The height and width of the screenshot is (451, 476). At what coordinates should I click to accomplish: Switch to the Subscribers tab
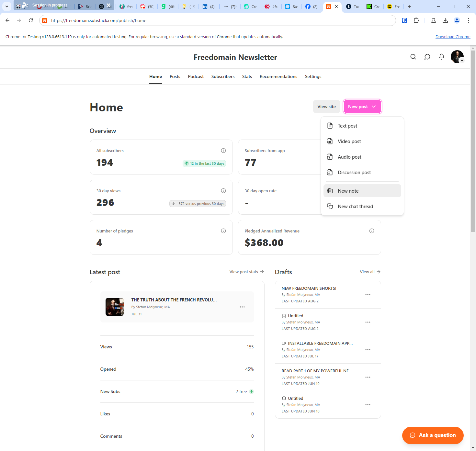[223, 76]
